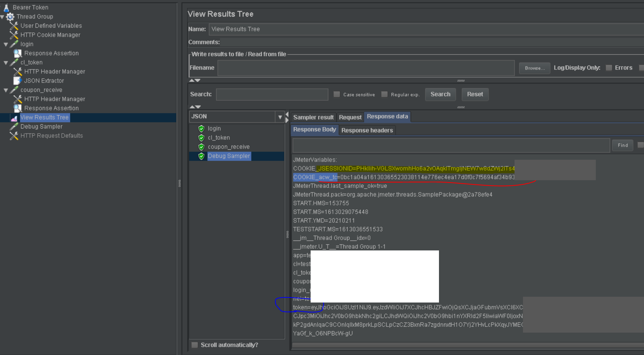Click the Browse button for results file
This screenshot has width=644, height=355.
click(x=534, y=68)
